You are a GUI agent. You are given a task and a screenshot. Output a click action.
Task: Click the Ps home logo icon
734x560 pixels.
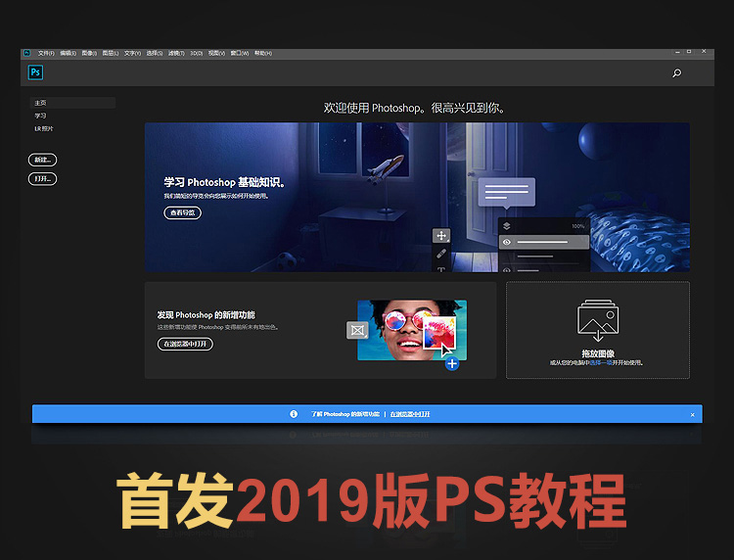coord(35,72)
